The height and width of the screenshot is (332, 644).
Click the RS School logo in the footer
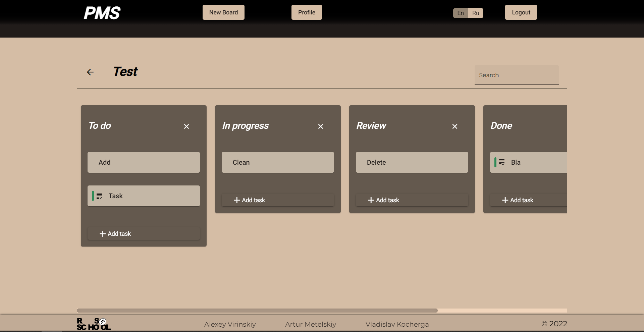93,324
